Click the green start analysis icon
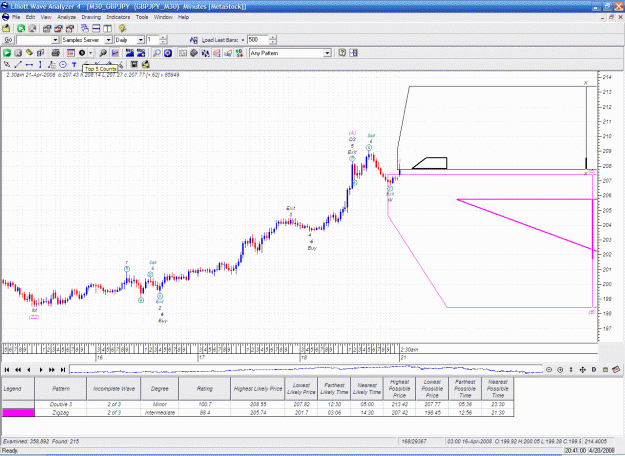This screenshot has height=456, width=625. tap(7, 53)
